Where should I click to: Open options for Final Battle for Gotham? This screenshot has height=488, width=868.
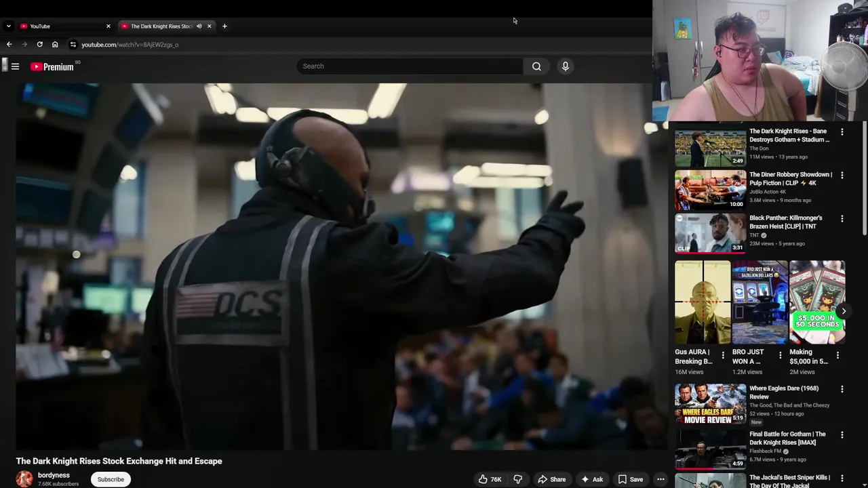842,436
